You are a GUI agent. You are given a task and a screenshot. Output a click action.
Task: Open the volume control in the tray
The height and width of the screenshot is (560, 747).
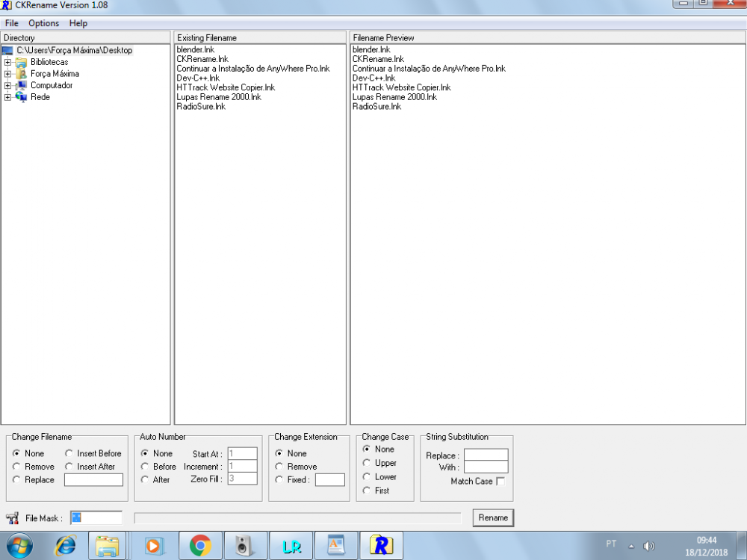point(649,544)
